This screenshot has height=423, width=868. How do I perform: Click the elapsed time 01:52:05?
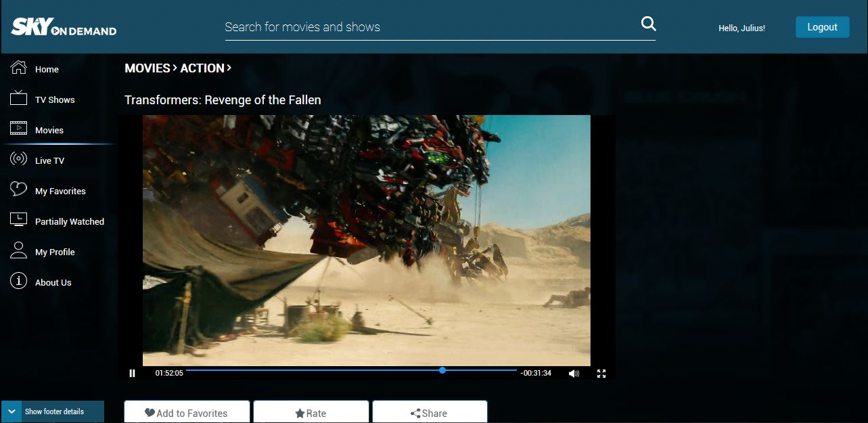(x=169, y=373)
